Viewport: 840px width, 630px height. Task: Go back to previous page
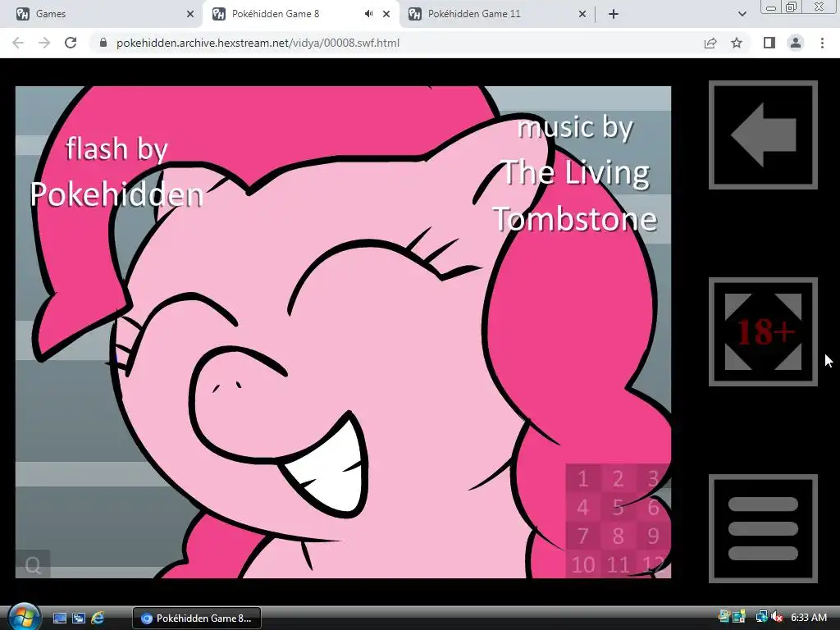(18, 43)
